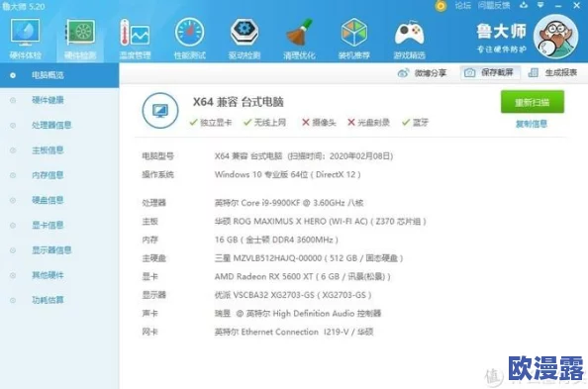Click the download arrow icon in title bar

524,5
